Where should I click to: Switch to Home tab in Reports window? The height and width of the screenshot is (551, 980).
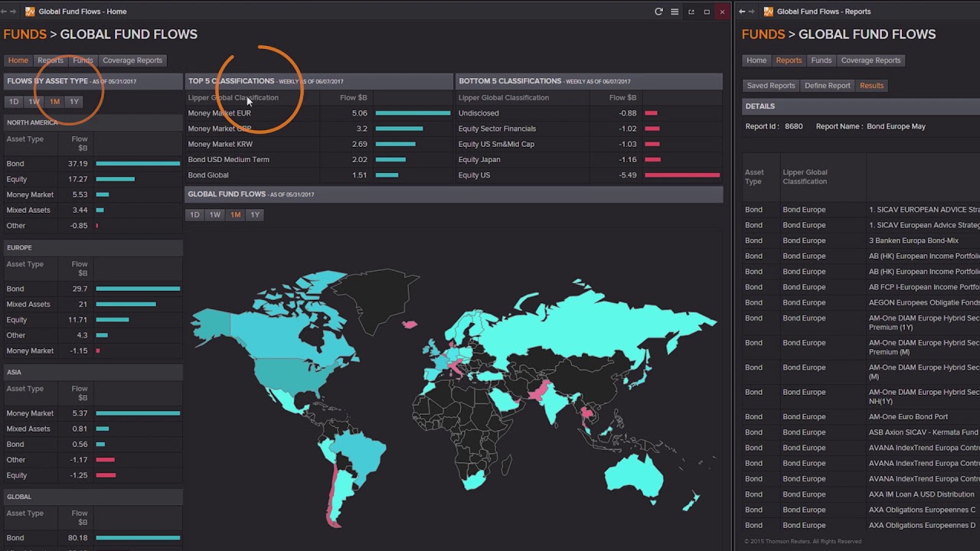click(x=756, y=60)
